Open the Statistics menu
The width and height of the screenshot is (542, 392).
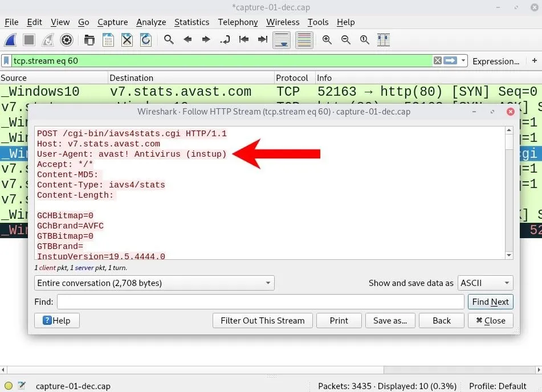coord(192,22)
